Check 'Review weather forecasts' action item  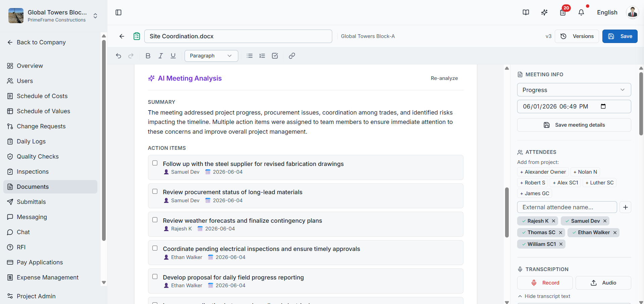(155, 220)
